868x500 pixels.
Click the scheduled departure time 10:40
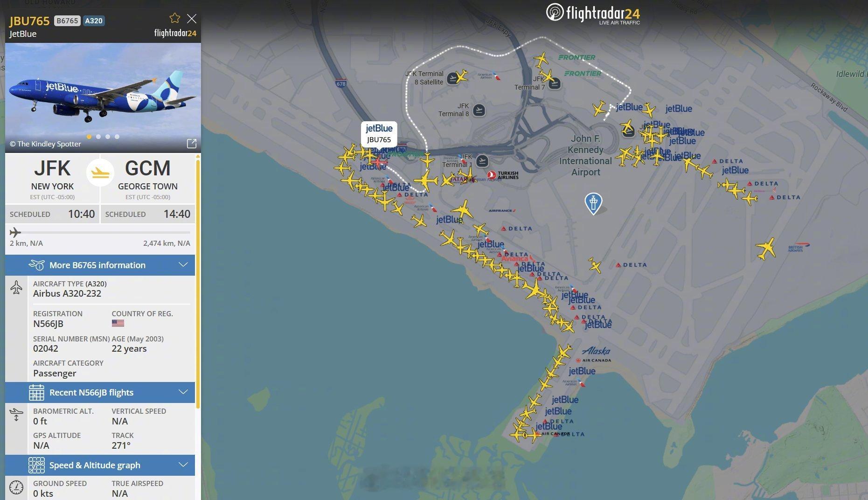(82, 214)
